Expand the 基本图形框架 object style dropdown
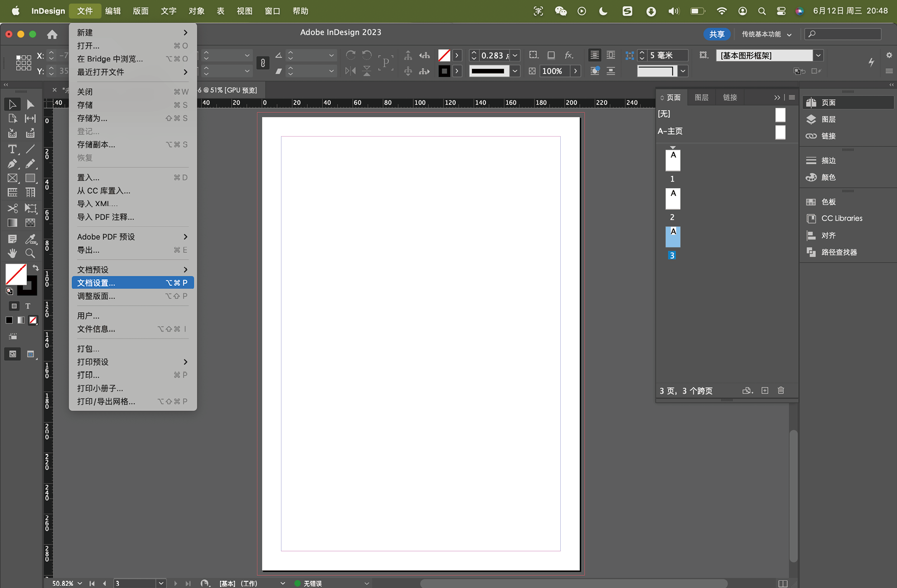The width and height of the screenshot is (897, 588). 818,55
